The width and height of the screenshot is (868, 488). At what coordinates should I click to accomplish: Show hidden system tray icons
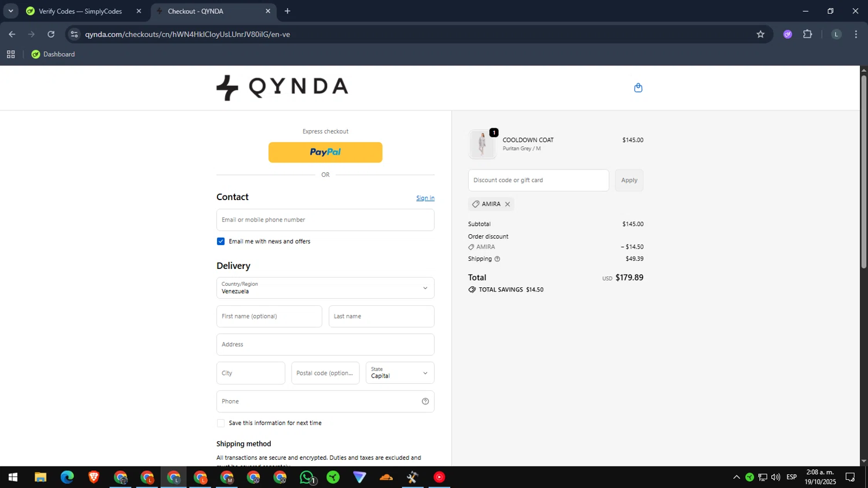[x=737, y=477]
